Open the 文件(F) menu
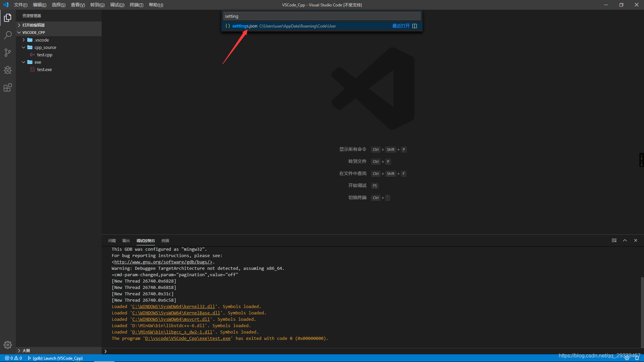The height and width of the screenshot is (362, 644). 21,5
